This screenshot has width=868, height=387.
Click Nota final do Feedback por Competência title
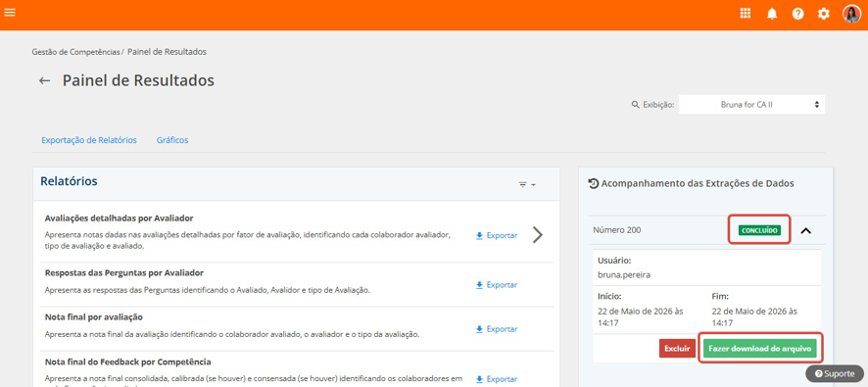[x=128, y=363]
